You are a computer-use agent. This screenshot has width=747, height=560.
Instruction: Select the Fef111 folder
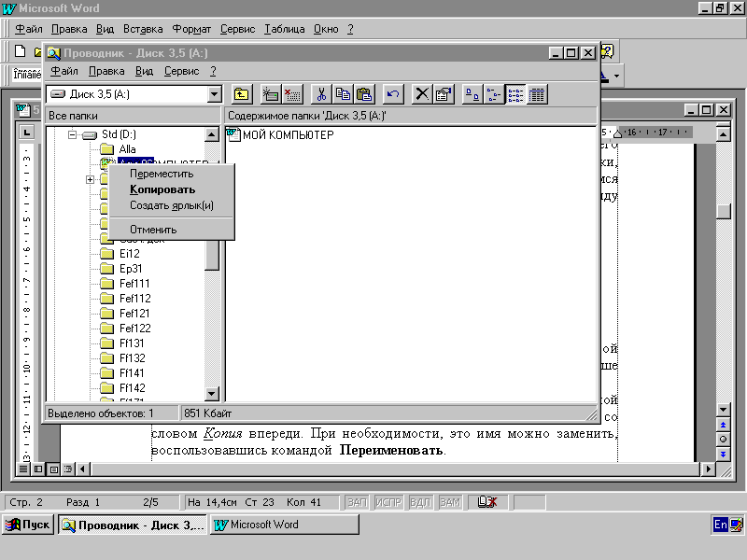(134, 284)
